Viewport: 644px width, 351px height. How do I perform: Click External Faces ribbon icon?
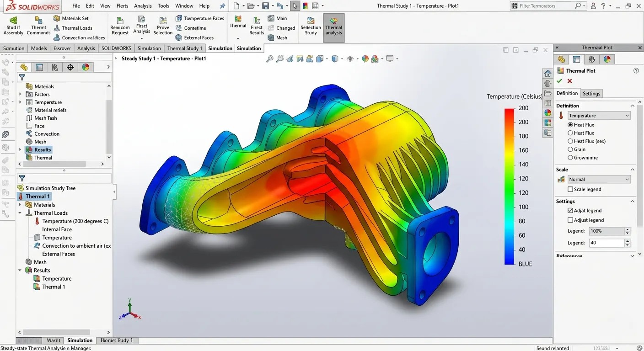[194, 37]
